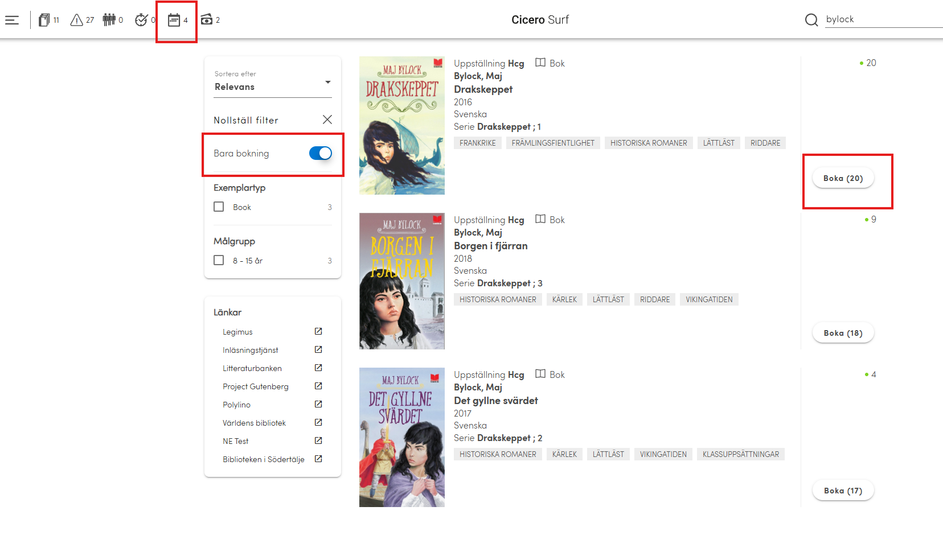Open the NE Test link

pyautogui.click(x=235, y=441)
